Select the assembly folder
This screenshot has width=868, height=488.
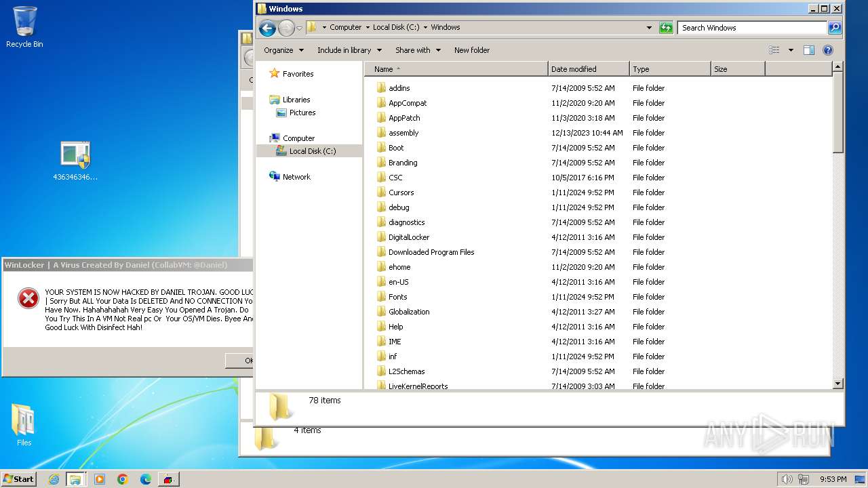pyautogui.click(x=403, y=133)
